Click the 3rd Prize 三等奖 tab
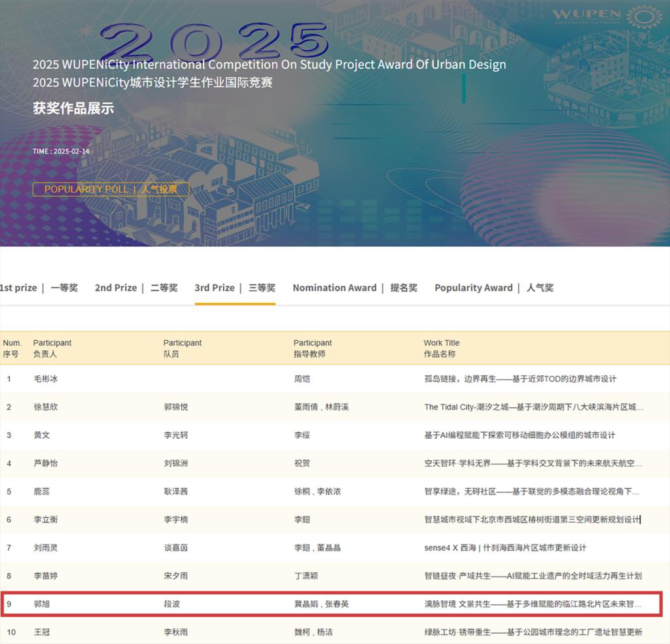This screenshot has width=670, height=644. (x=235, y=288)
